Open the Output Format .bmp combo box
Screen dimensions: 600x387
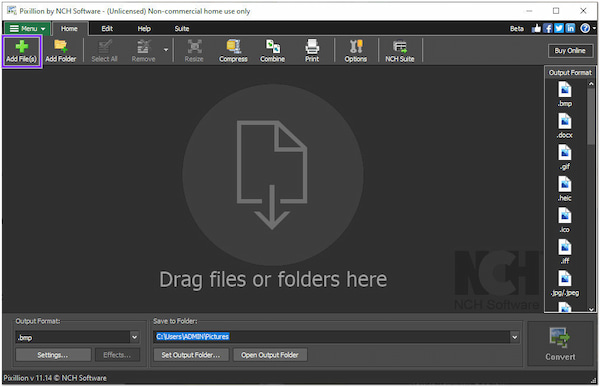pyautogui.click(x=77, y=337)
